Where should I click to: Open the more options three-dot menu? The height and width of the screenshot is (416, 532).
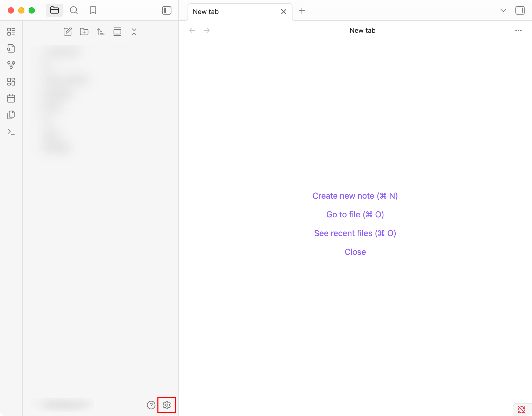point(518,30)
